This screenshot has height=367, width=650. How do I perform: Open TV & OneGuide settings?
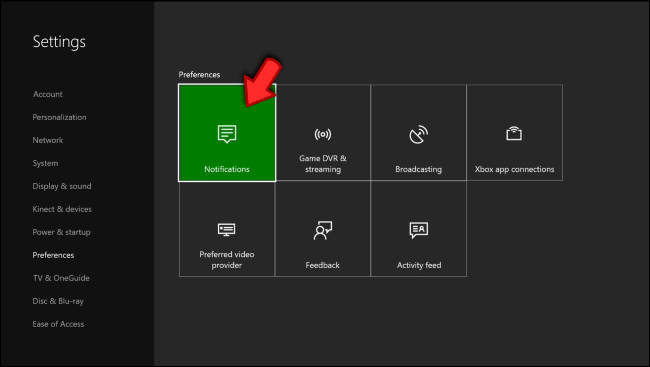(x=61, y=278)
